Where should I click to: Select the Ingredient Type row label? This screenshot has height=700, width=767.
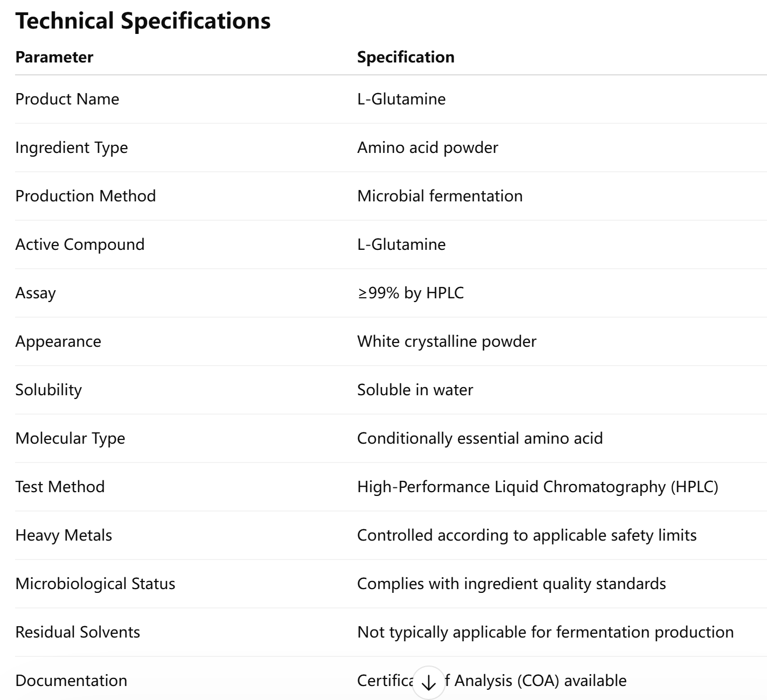[72, 148]
